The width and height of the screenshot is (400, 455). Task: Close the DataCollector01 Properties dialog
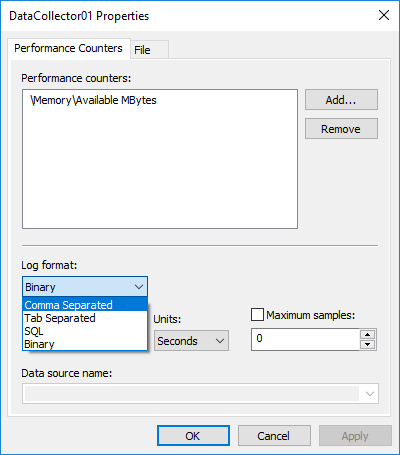pos(384,15)
